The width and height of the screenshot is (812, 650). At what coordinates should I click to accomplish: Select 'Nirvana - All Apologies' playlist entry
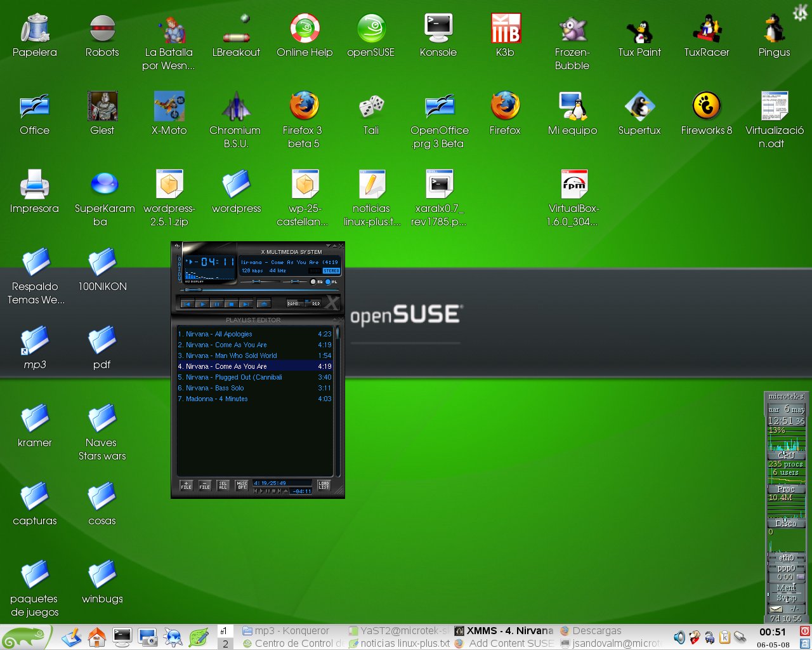click(254, 334)
